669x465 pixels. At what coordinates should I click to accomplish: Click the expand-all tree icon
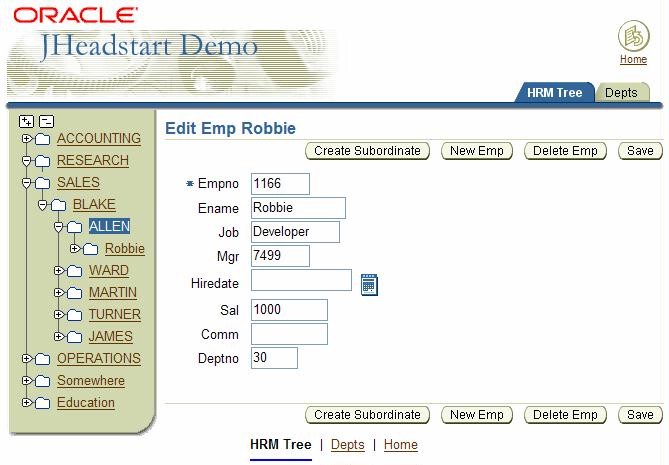click(x=26, y=121)
